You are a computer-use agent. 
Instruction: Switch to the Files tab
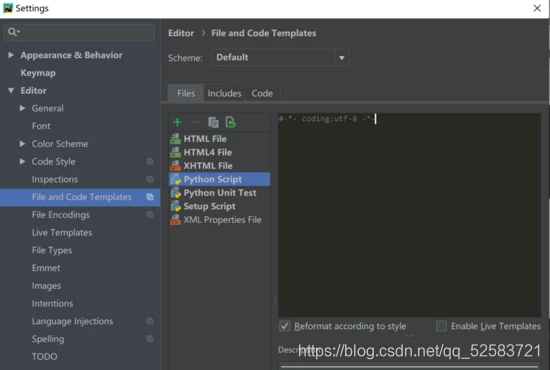[186, 93]
